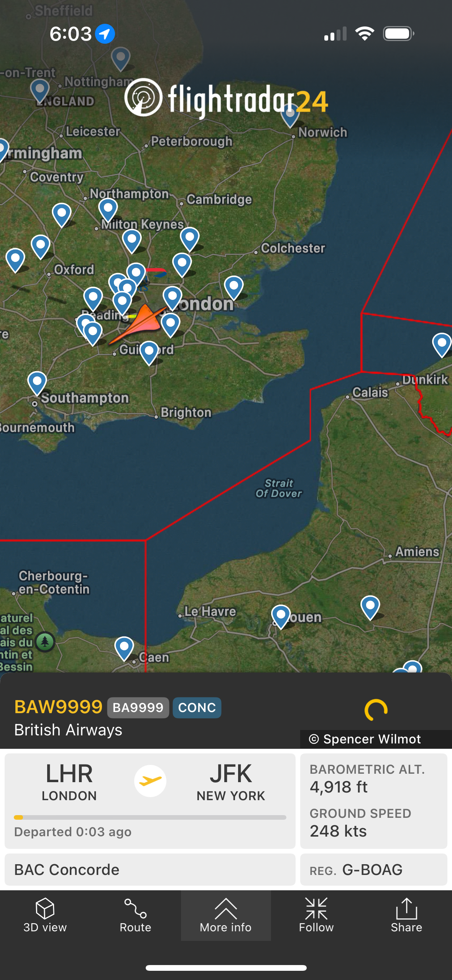
Task: Open the BAW9999 callsign header
Action: click(x=58, y=707)
